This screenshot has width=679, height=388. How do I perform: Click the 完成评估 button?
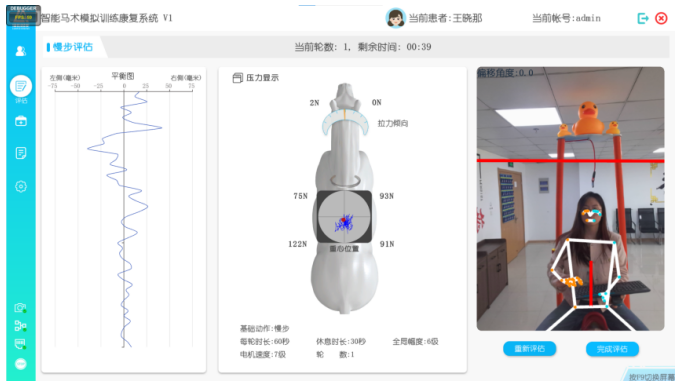coord(612,349)
